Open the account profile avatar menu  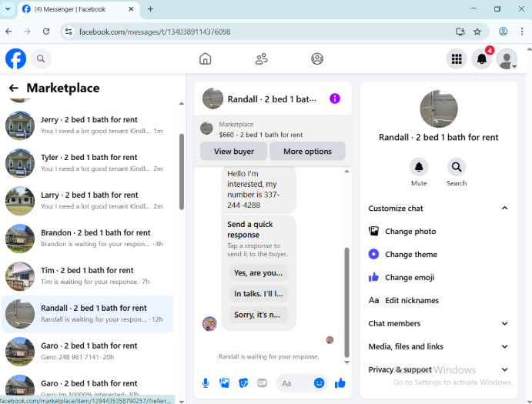click(507, 58)
